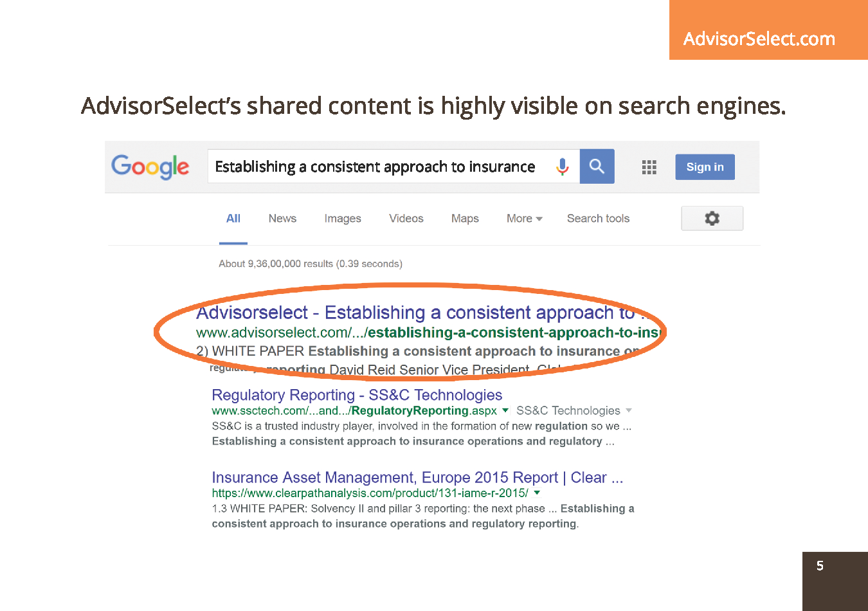
Task: Expand the SS&C Technologies gray dropdown arrow
Action: point(629,410)
